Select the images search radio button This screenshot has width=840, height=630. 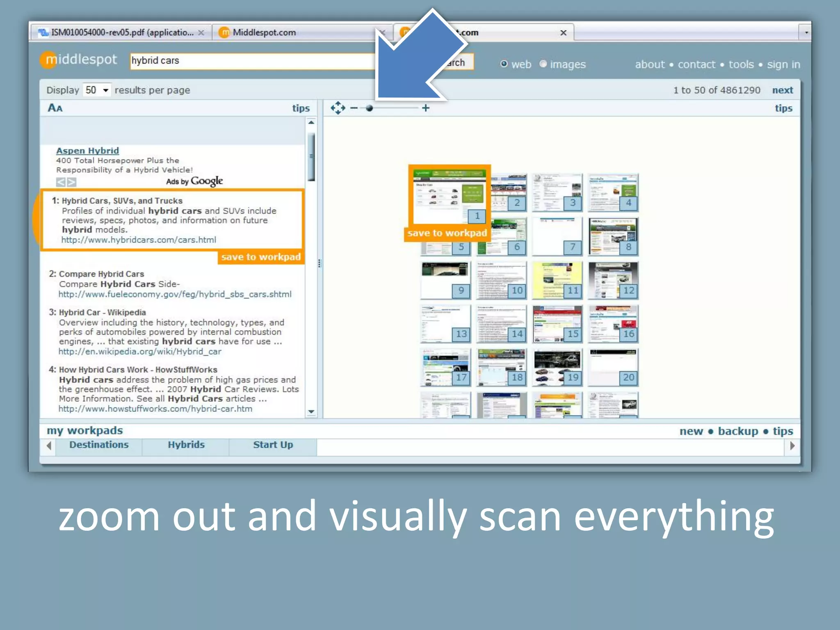tap(543, 64)
